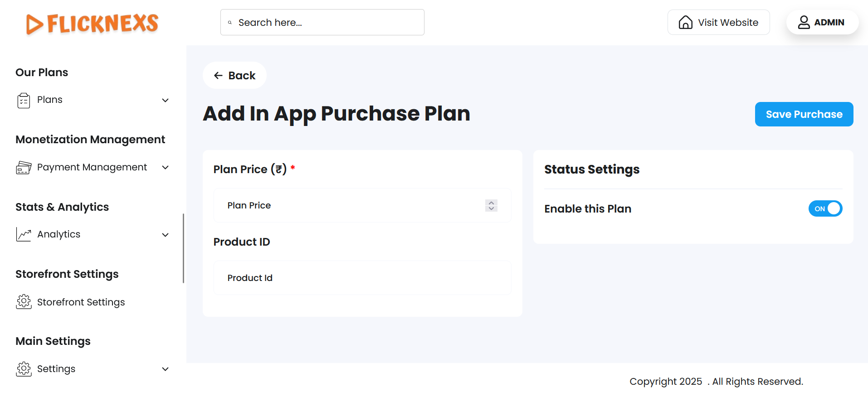Open Storefront Settings menu item

pyautogui.click(x=81, y=302)
